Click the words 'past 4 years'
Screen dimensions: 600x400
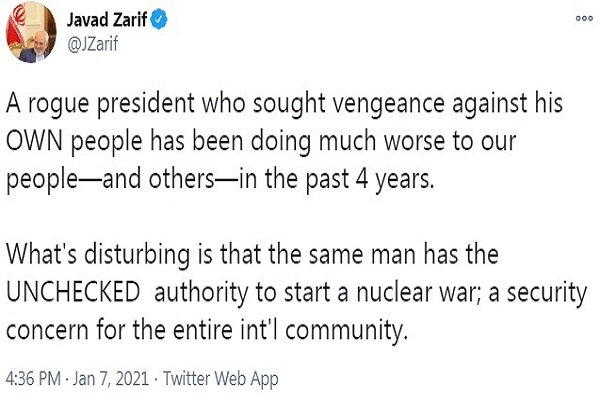pos(370,180)
